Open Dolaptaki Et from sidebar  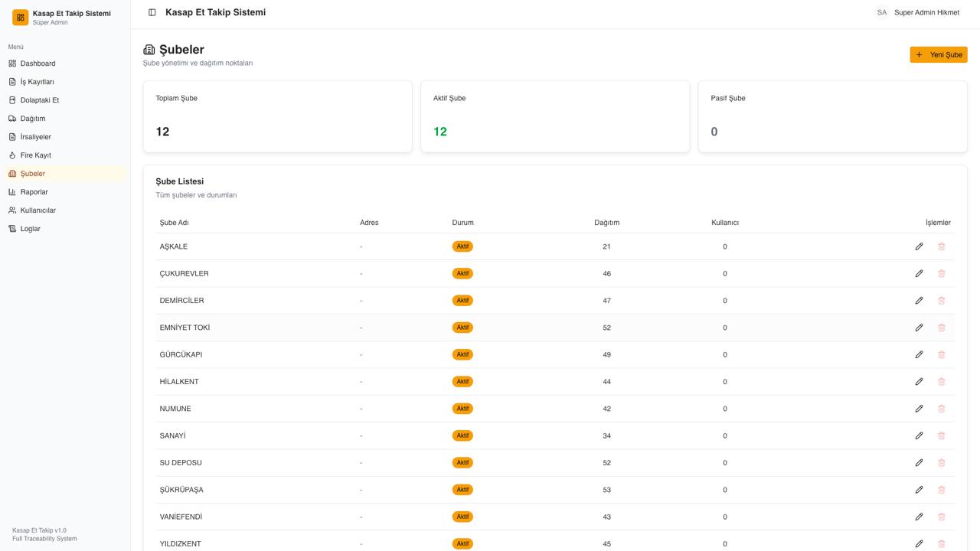pyautogui.click(x=39, y=100)
